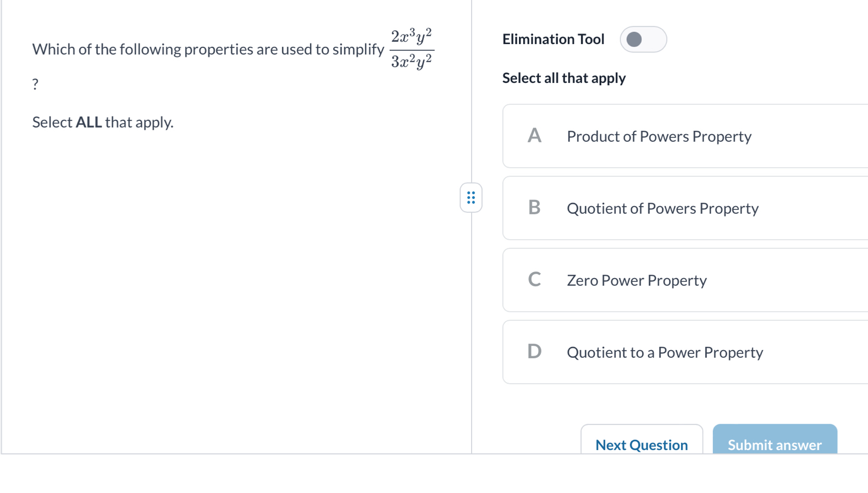Click the fraction's denominator 3x²y²
Image resolution: width=868 pixels, height=493 pixels.
pos(412,62)
